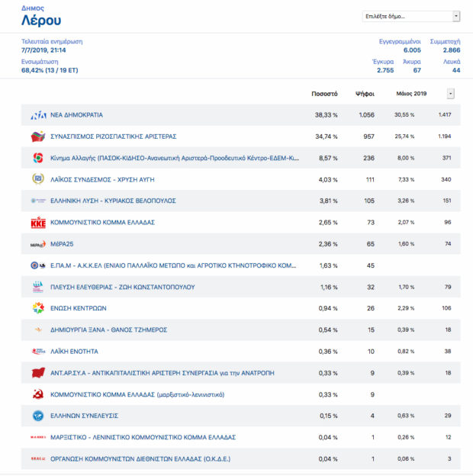The height and width of the screenshot is (476, 473).
Task: Click the ΑΝΤ.ΑΡ.ΣΥ.Α red logo
Action: coord(38,373)
